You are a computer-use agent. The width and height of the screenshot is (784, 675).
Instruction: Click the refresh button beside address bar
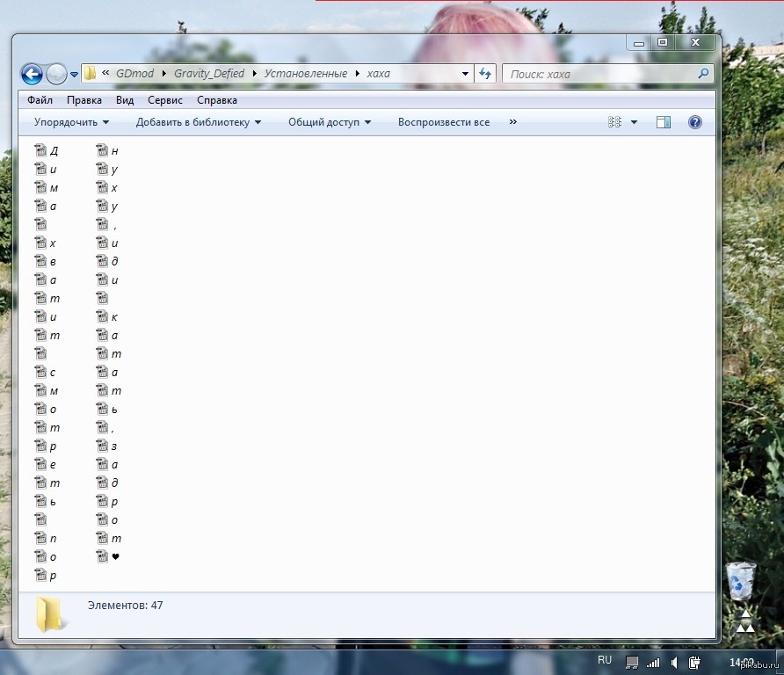485,74
